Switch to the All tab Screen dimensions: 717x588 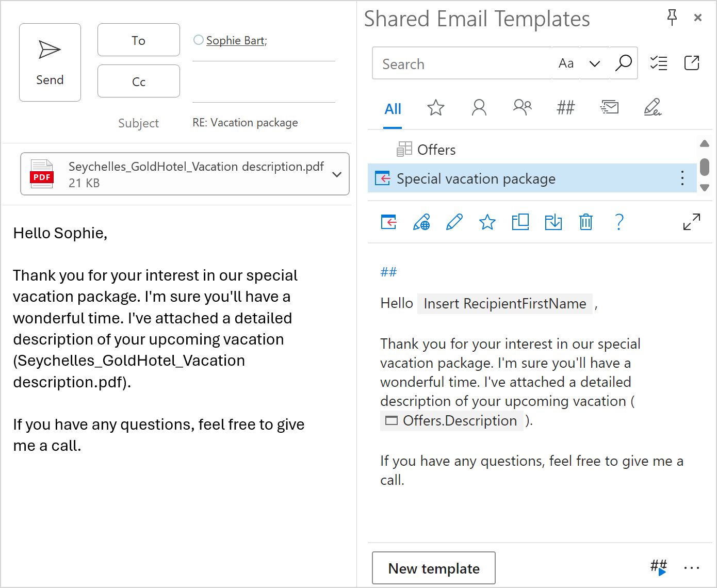point(393,109)
